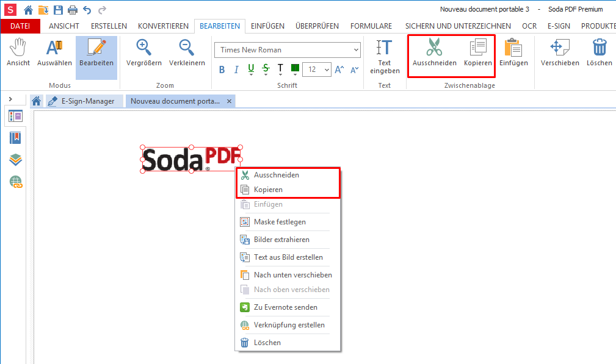Switch to the KONVERTIEREN ribbon tab
616x364 pixels.
tap(163, 26)
